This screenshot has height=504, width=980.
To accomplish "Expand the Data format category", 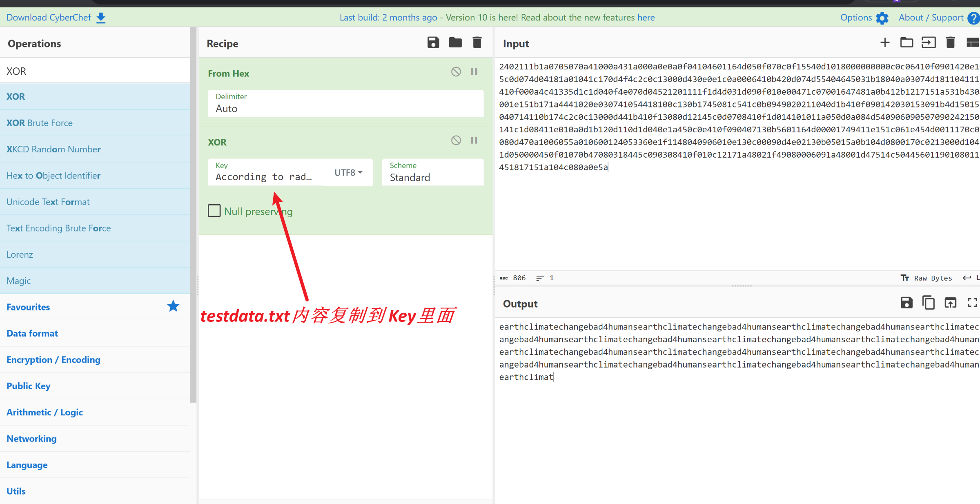I will click(95, 333).
